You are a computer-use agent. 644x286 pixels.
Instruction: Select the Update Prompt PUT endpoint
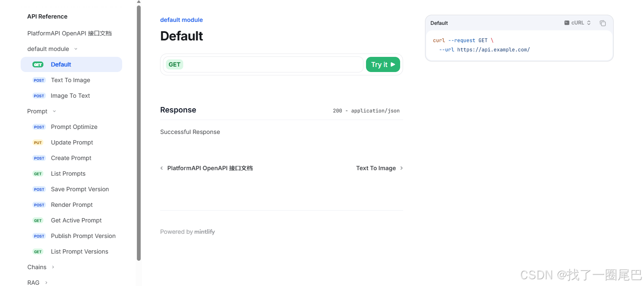coord(72,142)
